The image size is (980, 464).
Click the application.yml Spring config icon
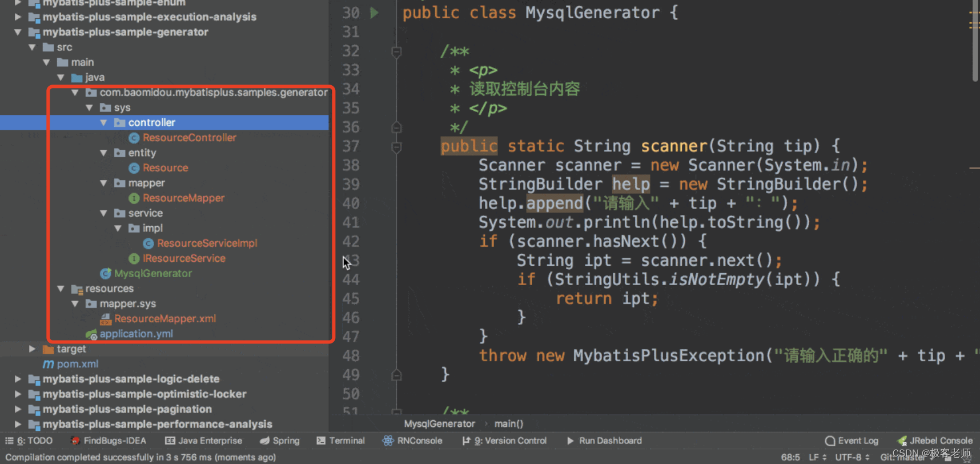[91, 334]
